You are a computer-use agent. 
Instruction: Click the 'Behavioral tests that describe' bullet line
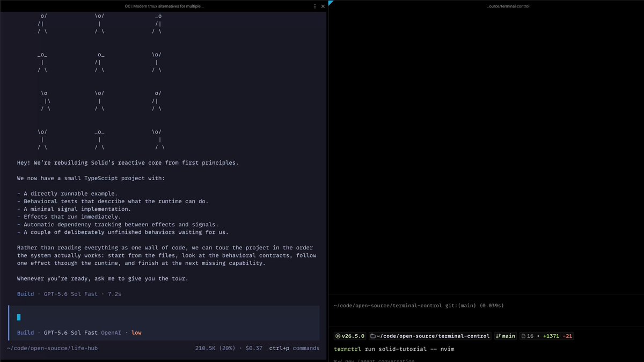pyautogui.click(x=112, y=201)
